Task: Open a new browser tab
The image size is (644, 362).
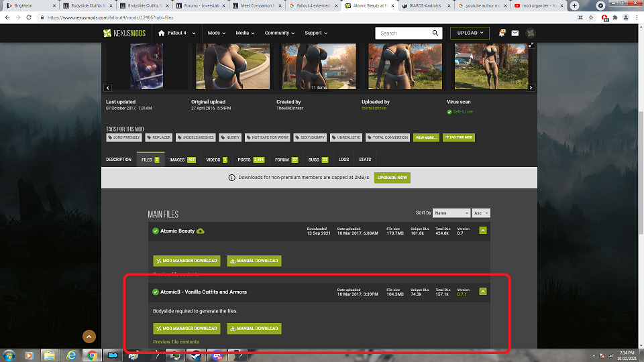Action: tap(575, 6)
